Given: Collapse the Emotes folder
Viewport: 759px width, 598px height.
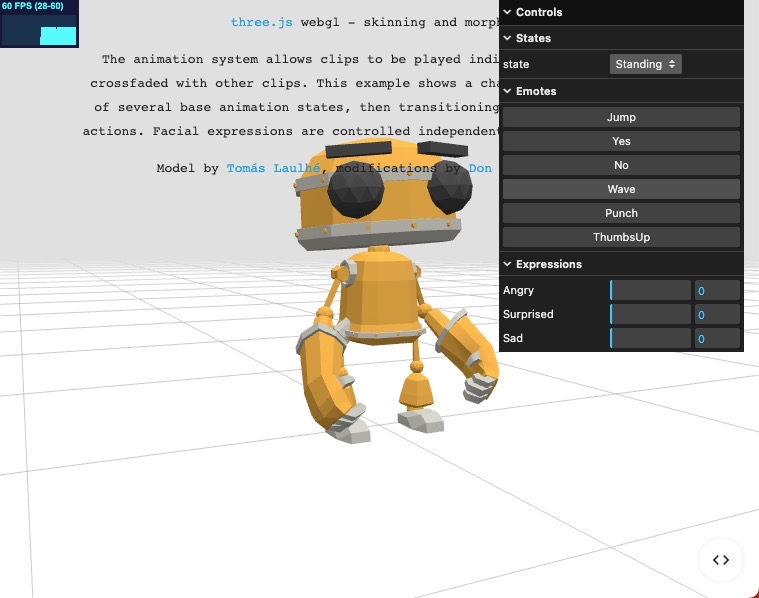Looking at the screenshot, I should pyautogui.click(x=621, y=91).
